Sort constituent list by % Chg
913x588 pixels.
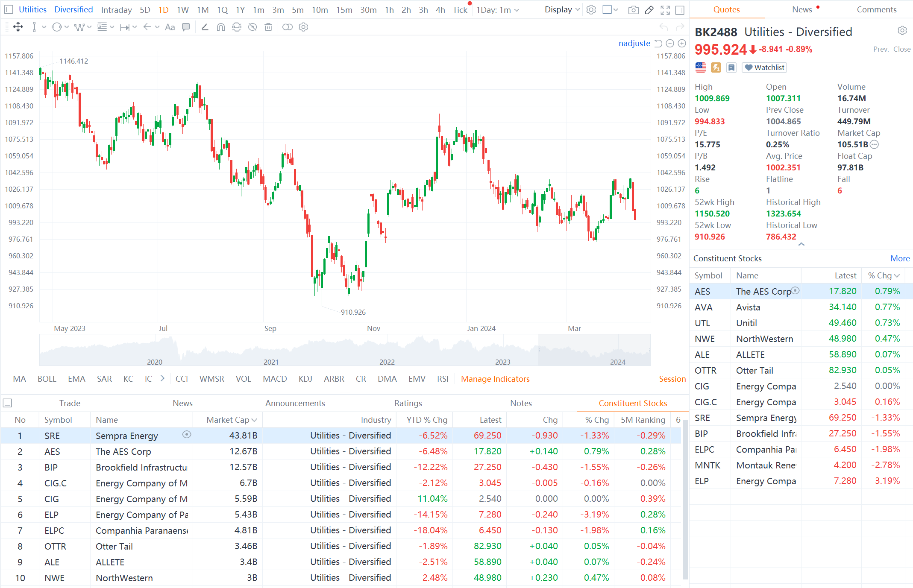[884, 275]
